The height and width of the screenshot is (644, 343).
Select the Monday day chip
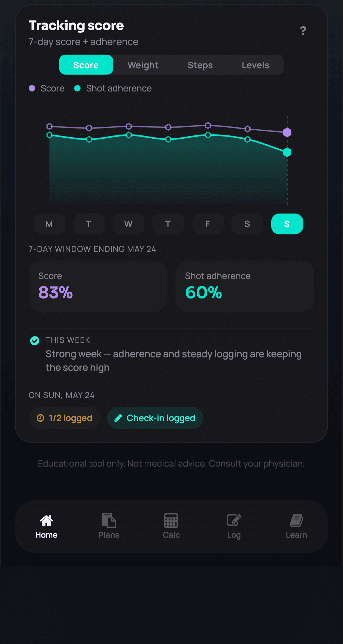click(x=49, y=224)
